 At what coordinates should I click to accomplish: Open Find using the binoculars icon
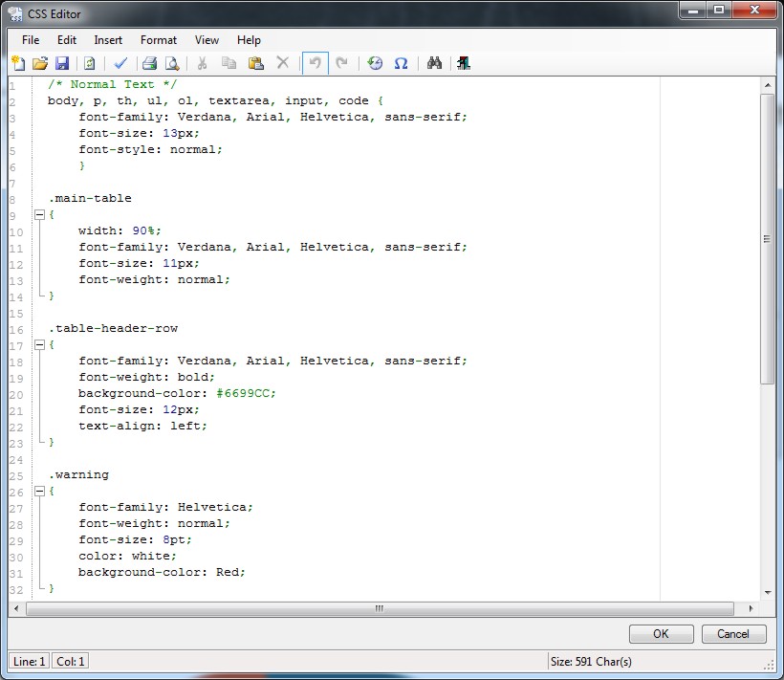[434, 63]
